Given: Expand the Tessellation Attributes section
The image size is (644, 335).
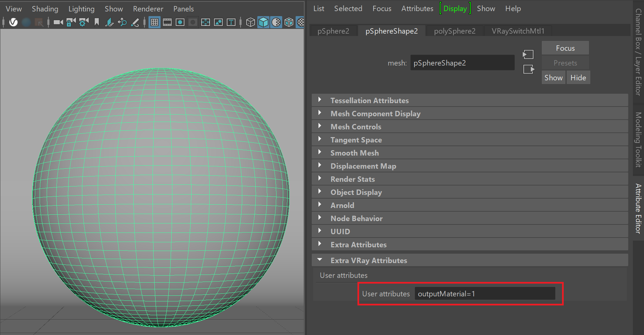Looking at the screenshot, I should 470,100.
